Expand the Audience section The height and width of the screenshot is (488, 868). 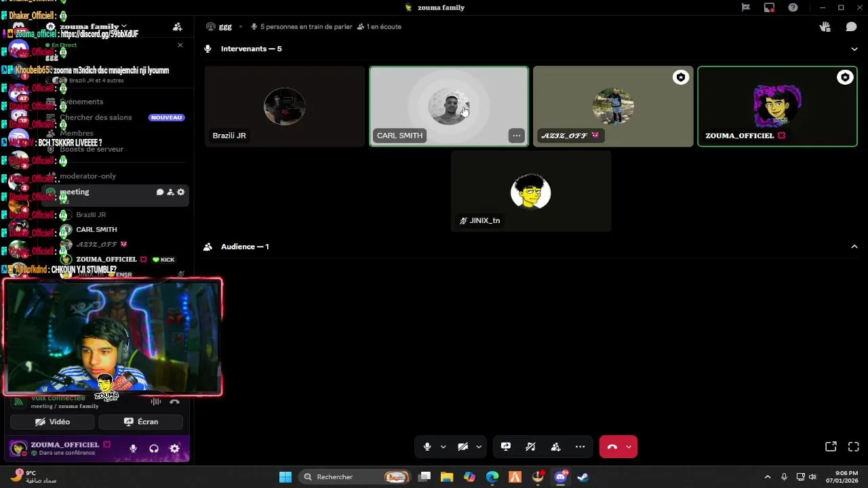tap(854, 247)
